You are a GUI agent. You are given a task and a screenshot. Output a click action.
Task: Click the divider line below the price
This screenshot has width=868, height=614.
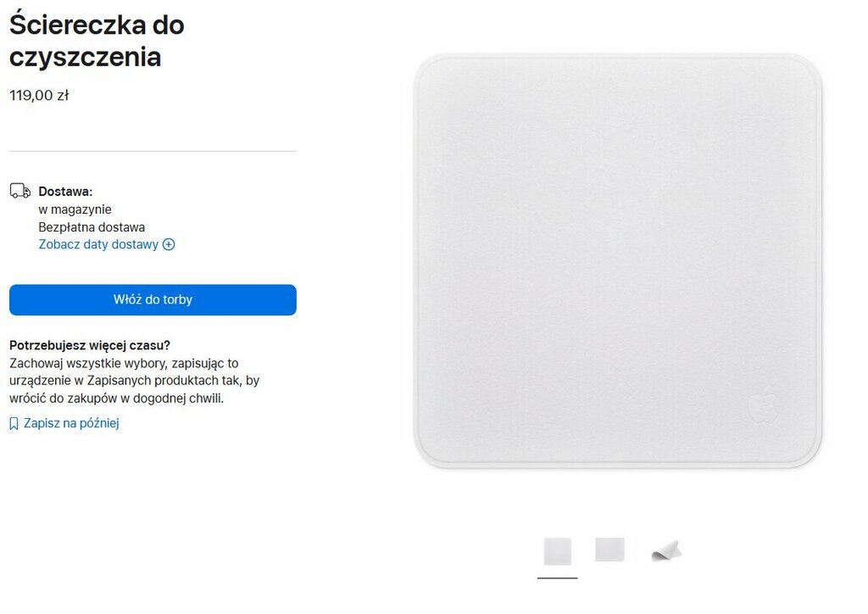[153, 151]
